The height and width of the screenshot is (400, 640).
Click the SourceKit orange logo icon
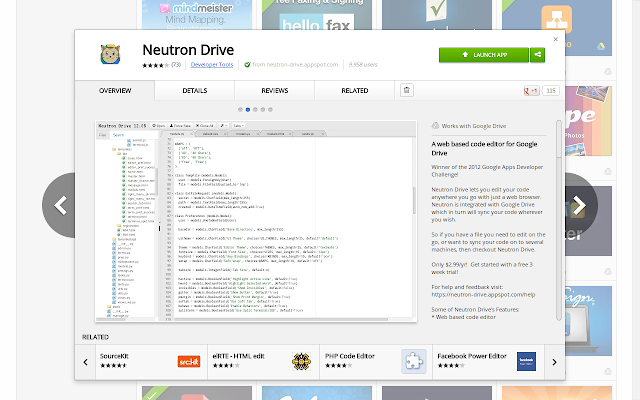click(189, 362)
